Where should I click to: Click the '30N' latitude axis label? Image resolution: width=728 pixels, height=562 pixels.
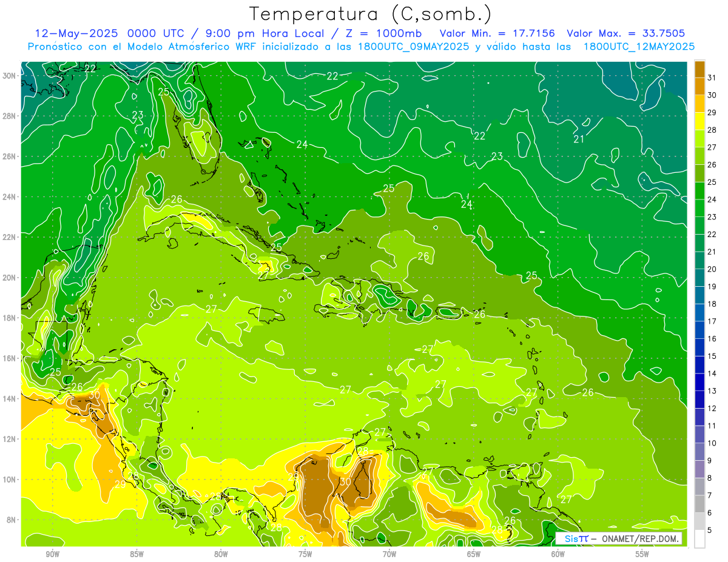pos(10,76)
